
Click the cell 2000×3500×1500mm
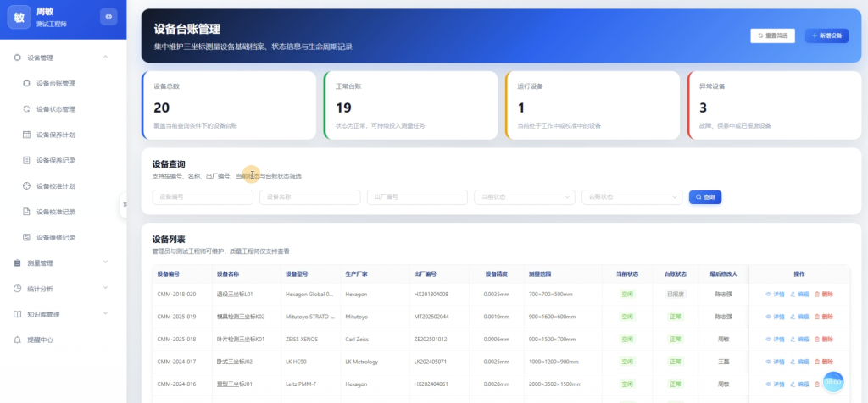point(556,384)
